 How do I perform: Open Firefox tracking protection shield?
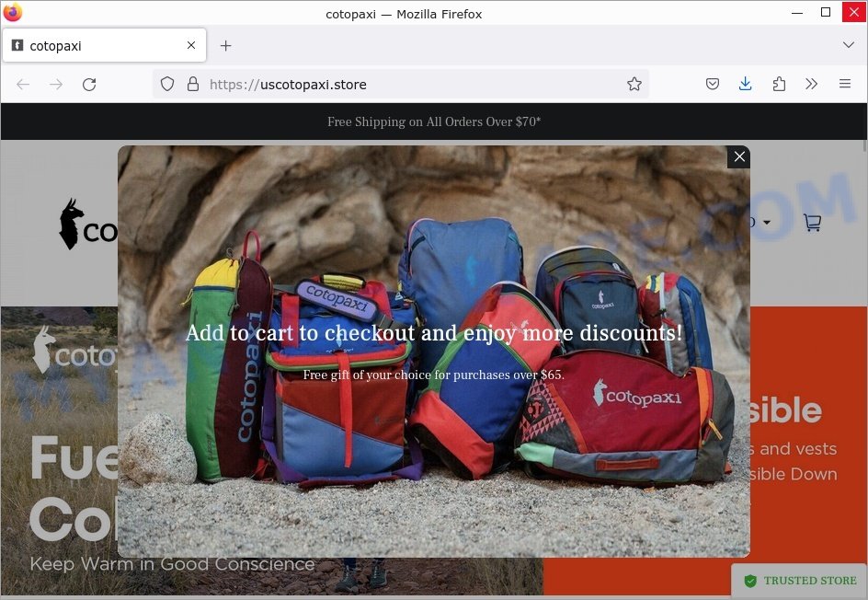click(x=167, y=85)
